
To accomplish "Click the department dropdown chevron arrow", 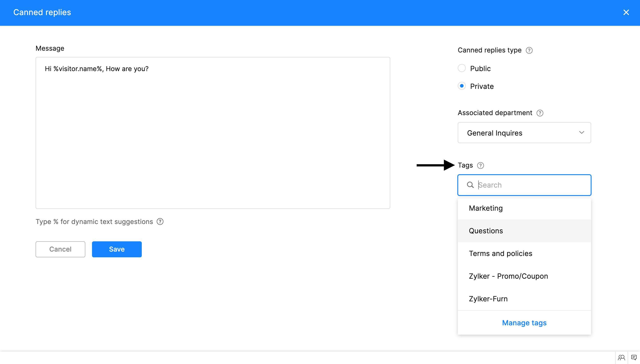I will [x=582, y=132].
